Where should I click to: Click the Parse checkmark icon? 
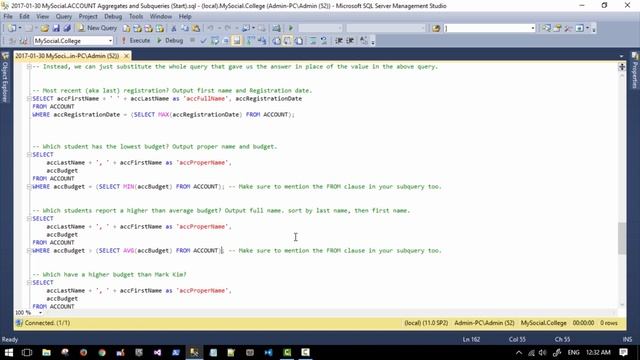pyautogui.click(x=203, y=41)
